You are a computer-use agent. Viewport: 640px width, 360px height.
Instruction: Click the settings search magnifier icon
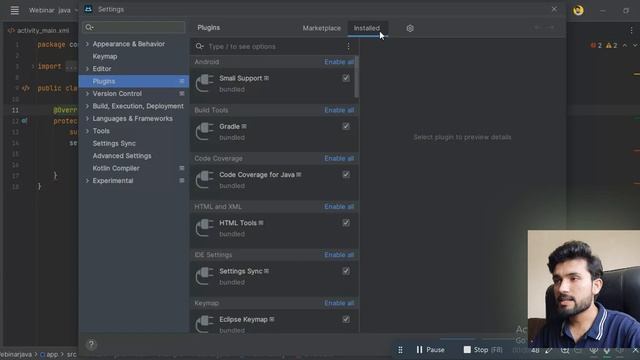[89, 27]
